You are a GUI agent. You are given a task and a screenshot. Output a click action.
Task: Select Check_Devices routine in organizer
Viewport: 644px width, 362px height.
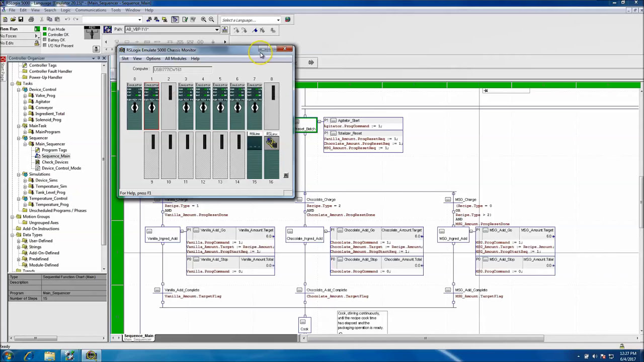(x=55, y=162)
